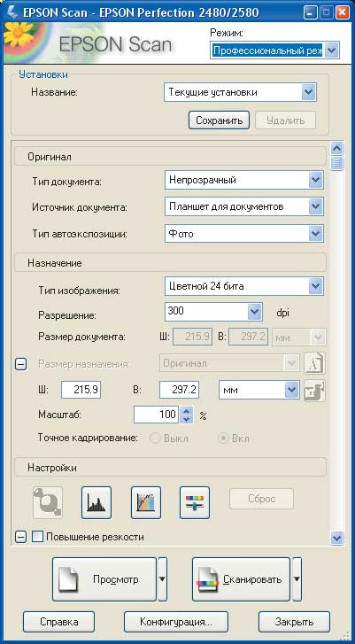This screenshot has height=644, width=355.
Task: Click the Масштаб scale field 100
Action: point(157,415)
